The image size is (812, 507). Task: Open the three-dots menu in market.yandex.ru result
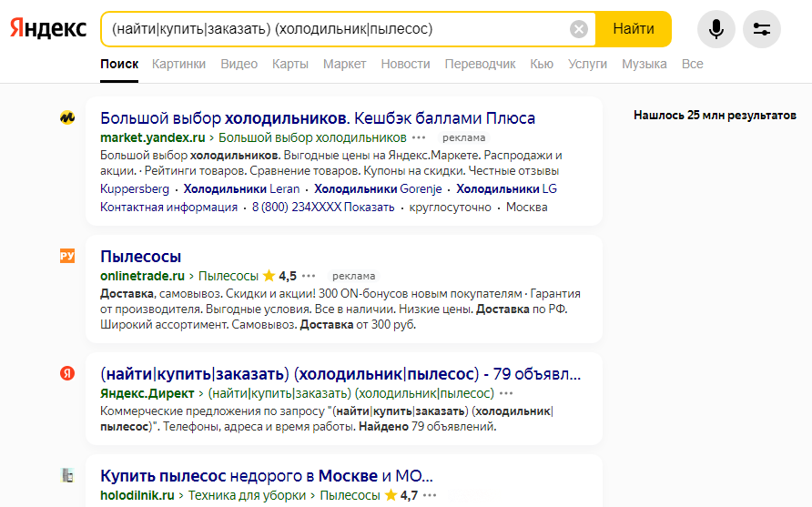[419, 137]
